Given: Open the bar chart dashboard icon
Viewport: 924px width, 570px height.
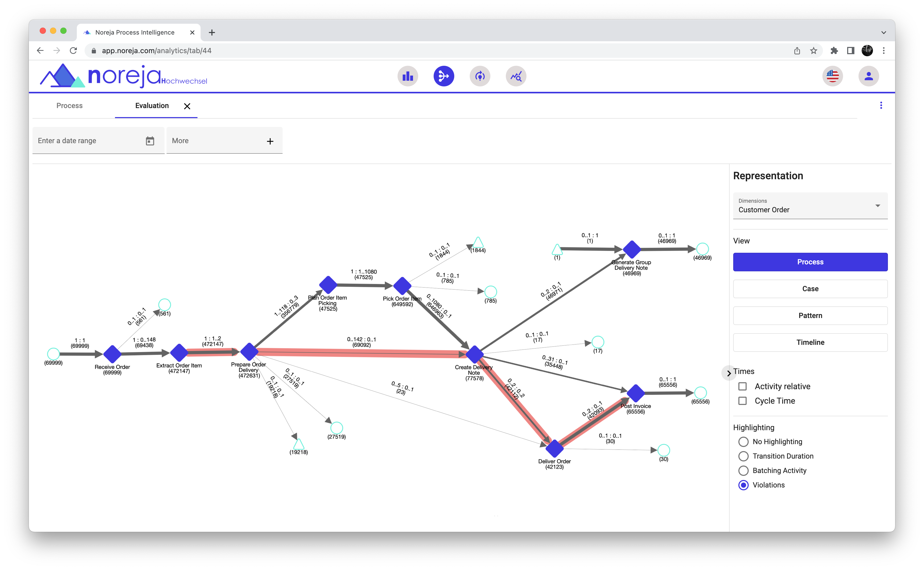Looking at the screenshot, I should click(x=408, y=76).
